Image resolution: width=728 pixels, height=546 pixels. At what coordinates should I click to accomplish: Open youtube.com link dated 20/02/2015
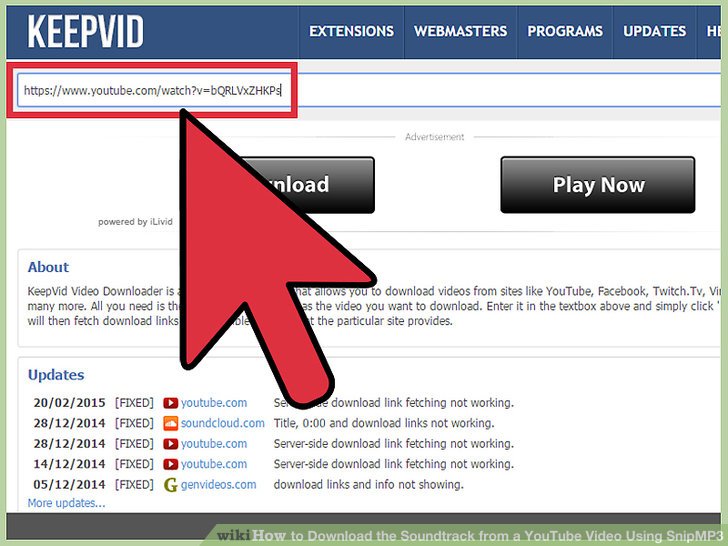[x=214, y=403]
